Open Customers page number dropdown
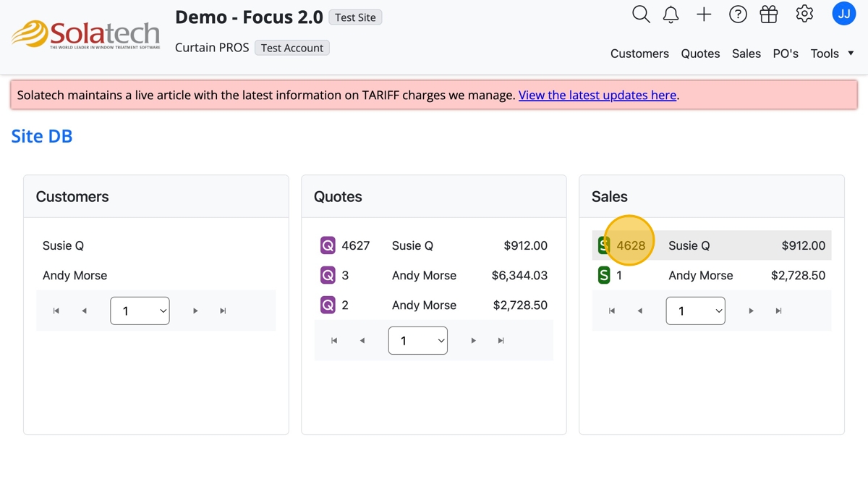Viewport: 868px width, 485px height. click(x=140, y=311)
